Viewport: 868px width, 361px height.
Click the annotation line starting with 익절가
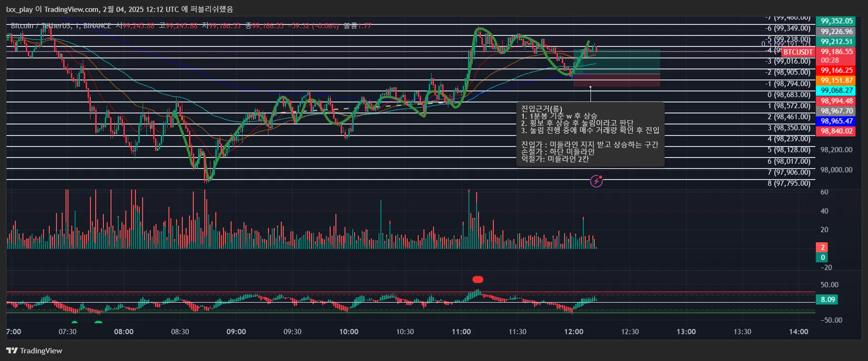tap(555, 158)
